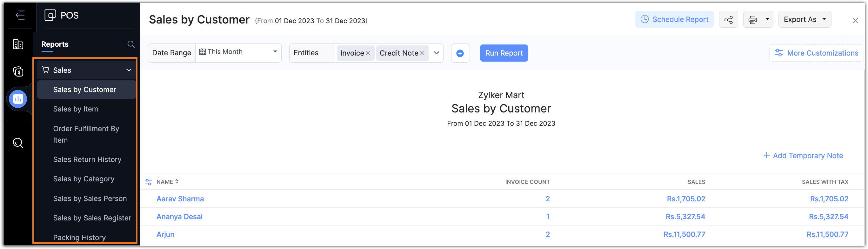868x249 pixels.
Task: Expand the Entities dropdown chevron
Action: (436, 53)
